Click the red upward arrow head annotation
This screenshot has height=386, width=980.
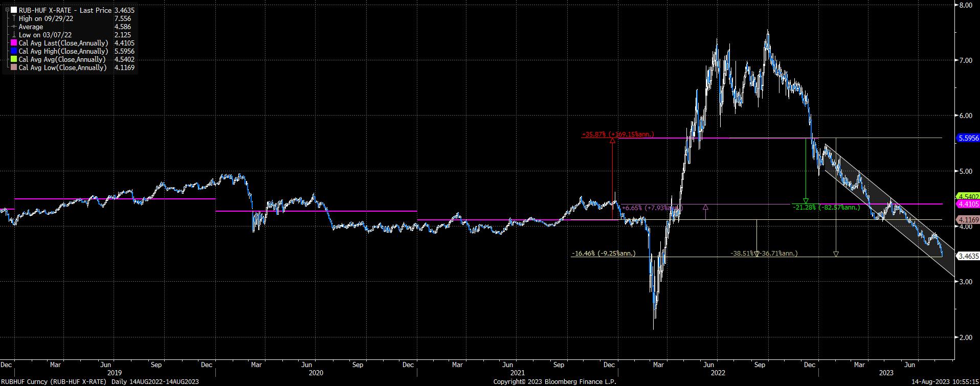click(613, 140)
